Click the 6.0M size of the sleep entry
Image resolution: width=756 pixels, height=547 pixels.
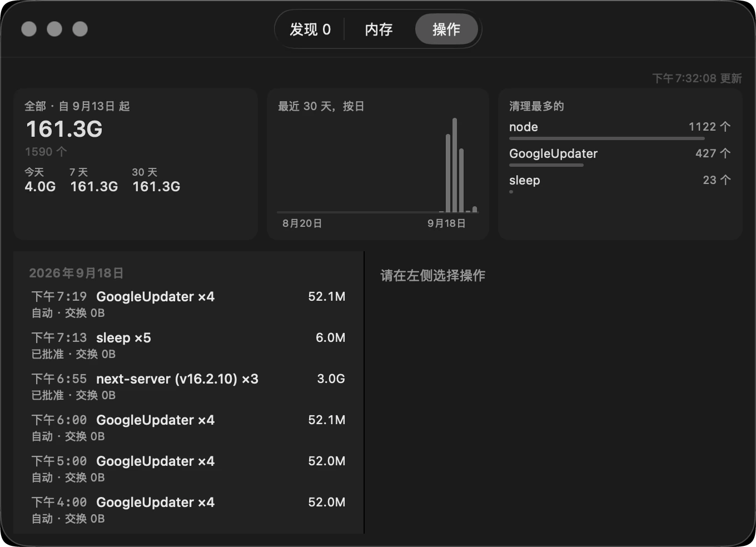point(330,338)
